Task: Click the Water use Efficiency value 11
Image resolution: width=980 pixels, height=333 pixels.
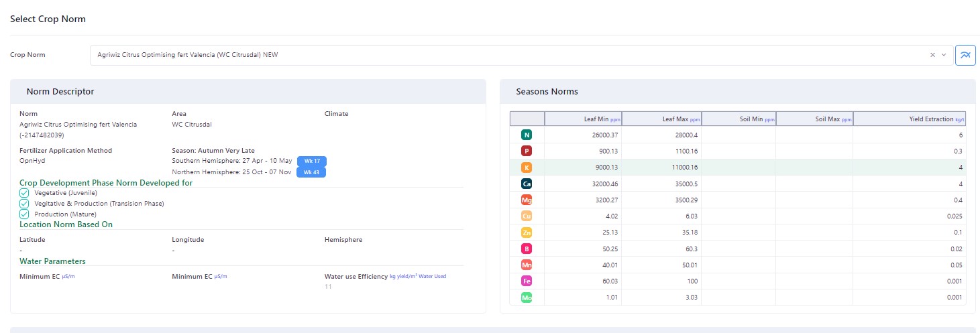Action: click(328, 287)
